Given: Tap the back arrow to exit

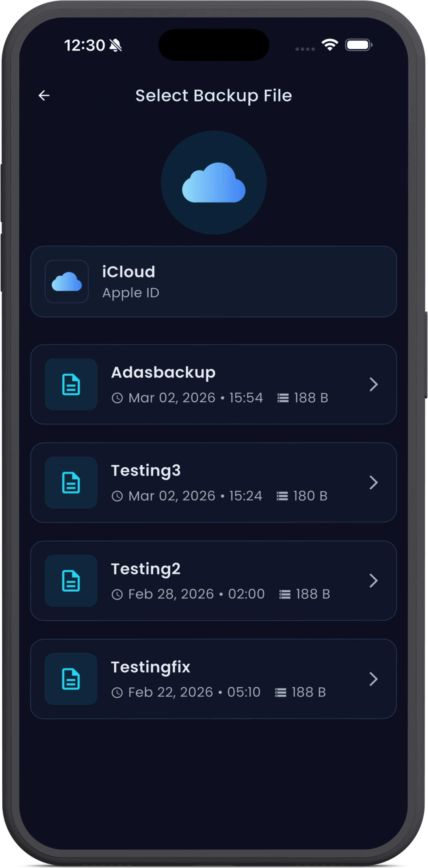Looking at the screenshot, I should [x=45, y=96].
